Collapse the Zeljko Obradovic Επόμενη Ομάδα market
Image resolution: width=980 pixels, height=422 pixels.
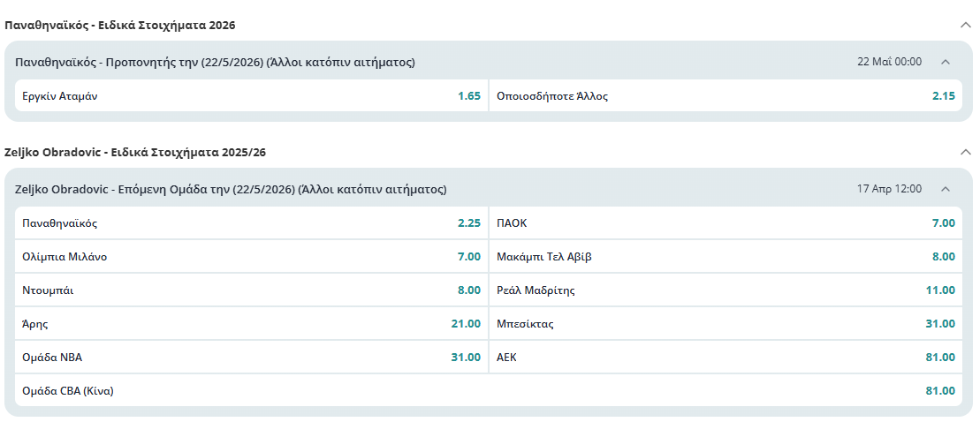(x=945, y=189)
